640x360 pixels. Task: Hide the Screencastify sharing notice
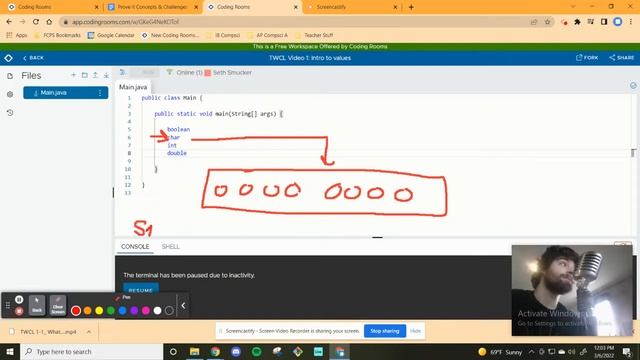pyautogui.click(x=415, y=331)
